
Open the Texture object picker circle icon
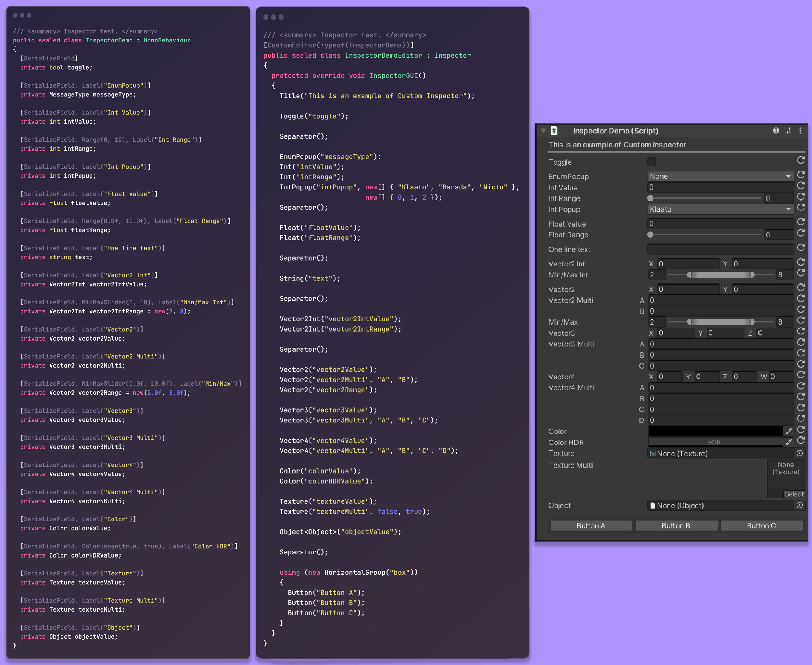point(800,454)
